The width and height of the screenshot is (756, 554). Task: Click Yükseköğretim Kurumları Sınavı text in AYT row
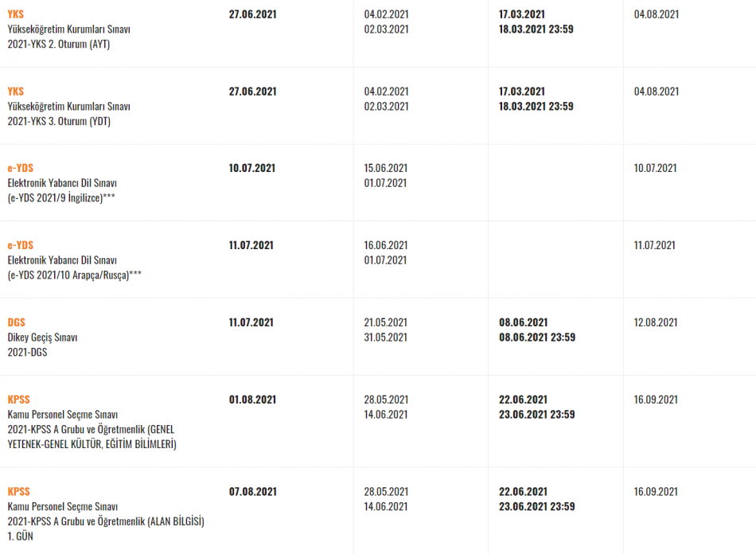coord(69,29)
